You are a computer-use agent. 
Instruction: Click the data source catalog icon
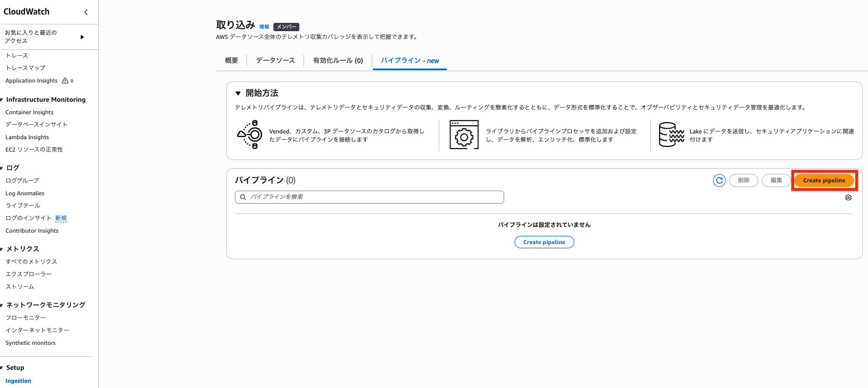tap(249, 135)
